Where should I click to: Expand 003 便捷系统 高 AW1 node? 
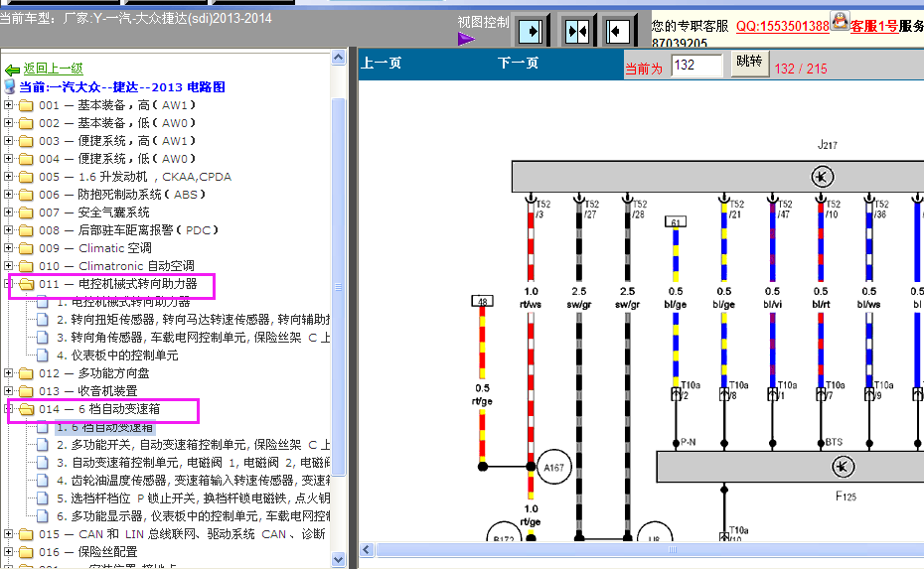tap(8, 141)
